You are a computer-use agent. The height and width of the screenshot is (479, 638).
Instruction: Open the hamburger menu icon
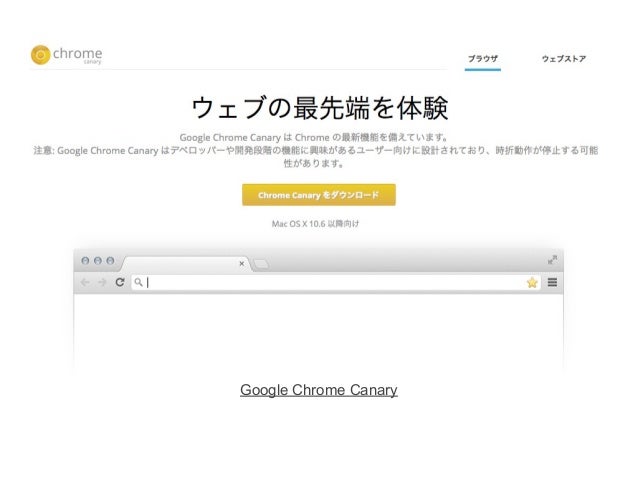click(x=552, y=282)
